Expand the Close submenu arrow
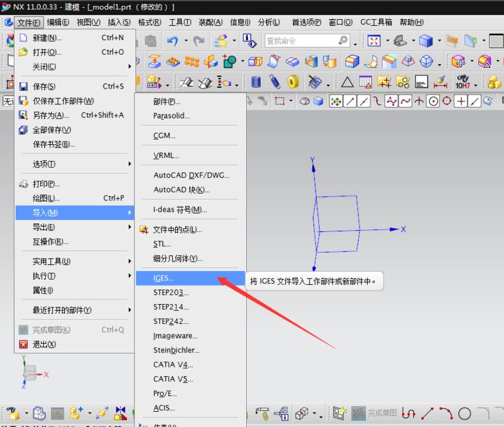Screen dimensions: 504x427 tap(130, 67)
